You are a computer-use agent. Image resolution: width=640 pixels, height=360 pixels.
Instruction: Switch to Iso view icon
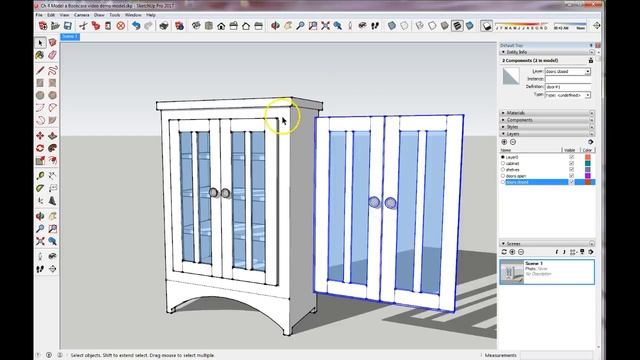196,26
